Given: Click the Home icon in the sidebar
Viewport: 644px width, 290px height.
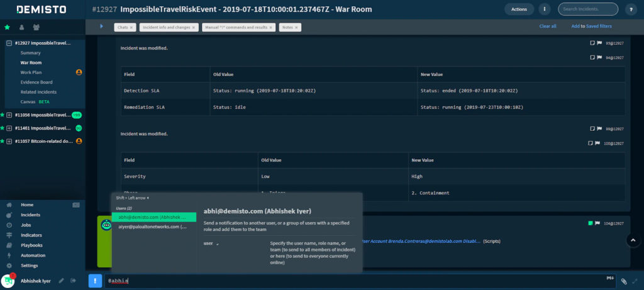Looking at the screenshot, I should pos(9,204).
